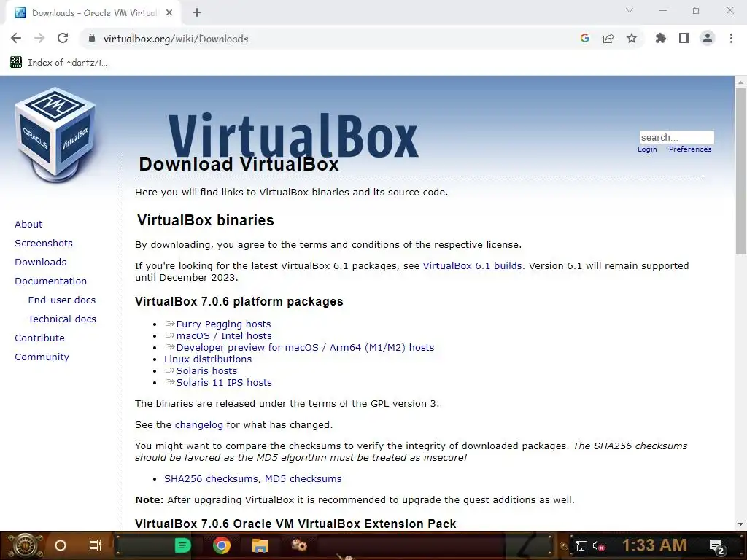Image resolution: width=747 pixels, height=560 pixels.
Task: Close the Downloads – Oracle VM VirtualBox tab
Action: pos(169,13)
